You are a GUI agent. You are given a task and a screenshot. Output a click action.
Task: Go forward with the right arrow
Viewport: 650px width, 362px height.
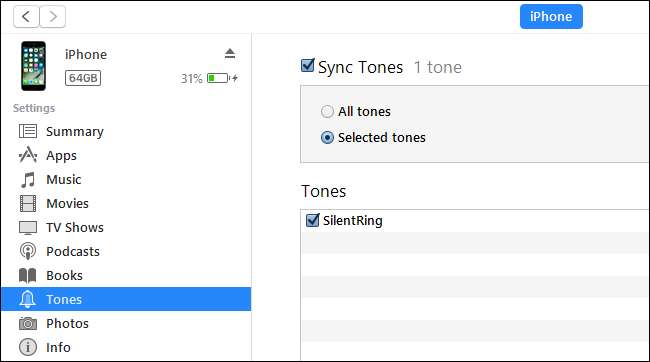click(x=53, y=17)
